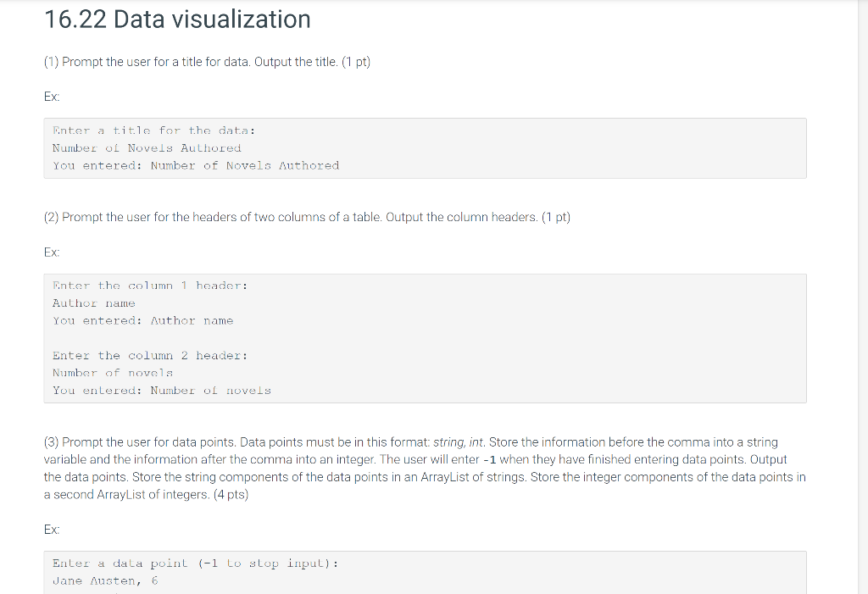Click the 'Jane Austen, 6' example line
Viewport: 868px width, 594px height.
[105, 581]
